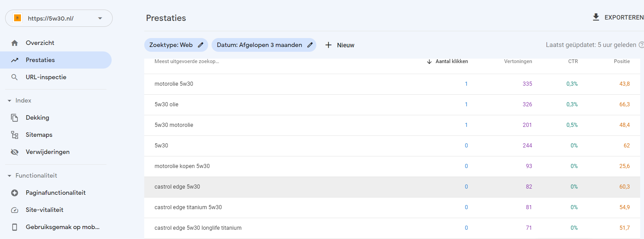Image resolution: width=644 pixels, height=239 pixels.
Task: Click the help icon beside Laatst geüpdatet
Action: [x=641, y=45]
